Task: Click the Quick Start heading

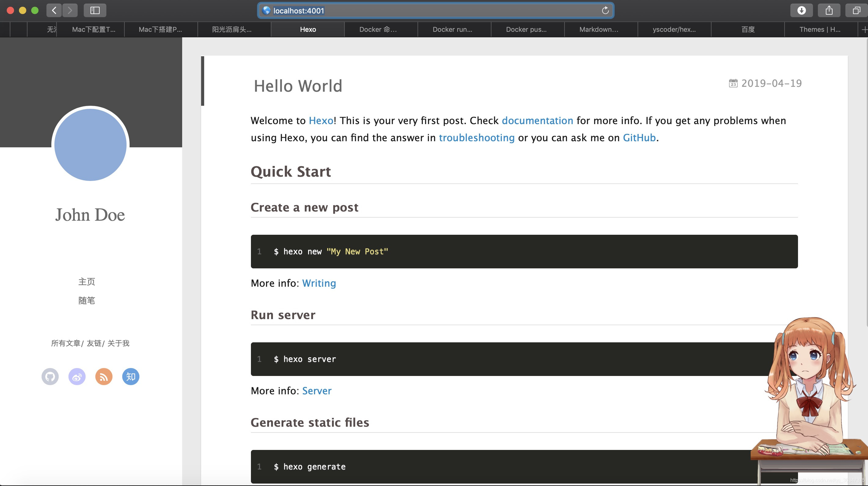Action: 291,172
